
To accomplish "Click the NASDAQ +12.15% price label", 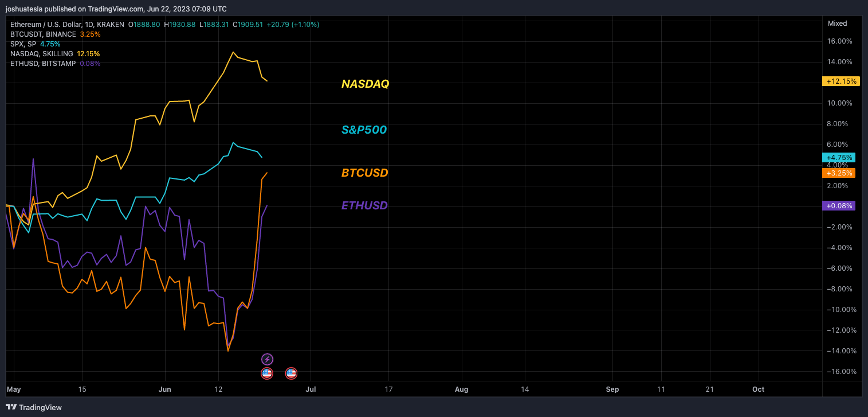I will pyautogui.click(x=841, y=81).
